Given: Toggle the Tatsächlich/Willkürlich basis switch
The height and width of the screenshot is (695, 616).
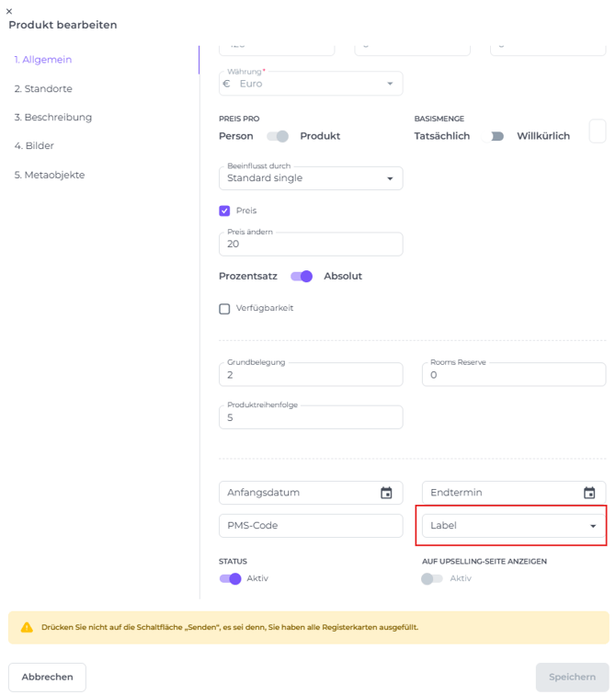Looking at the screenshot, I should click(x=495, y=136).
